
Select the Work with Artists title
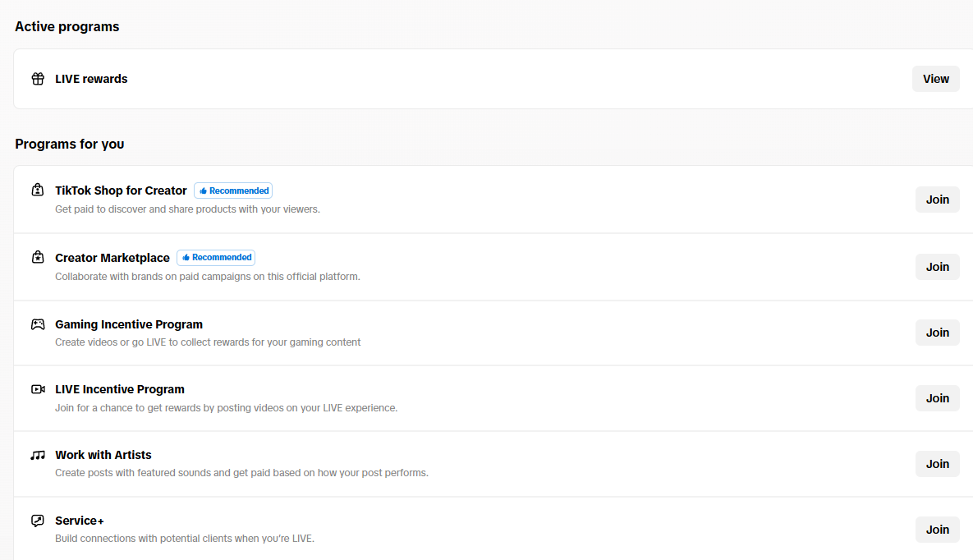[x=103, y=455]
